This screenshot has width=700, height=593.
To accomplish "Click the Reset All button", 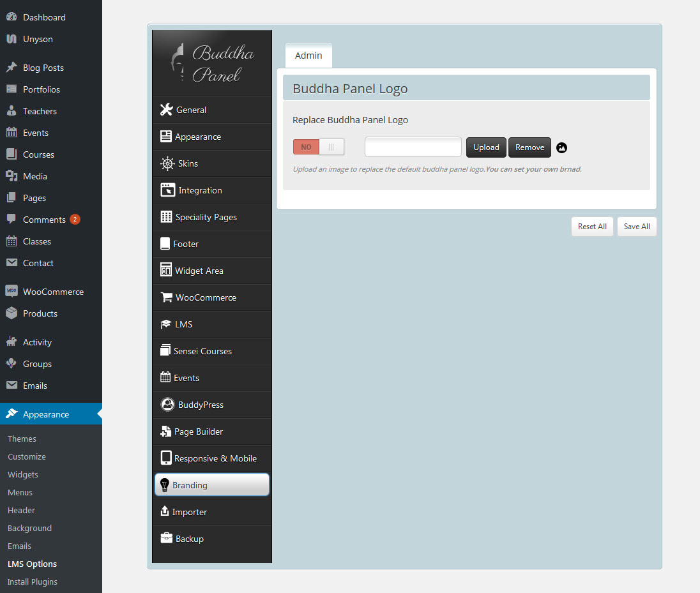I will pos(592,227).
